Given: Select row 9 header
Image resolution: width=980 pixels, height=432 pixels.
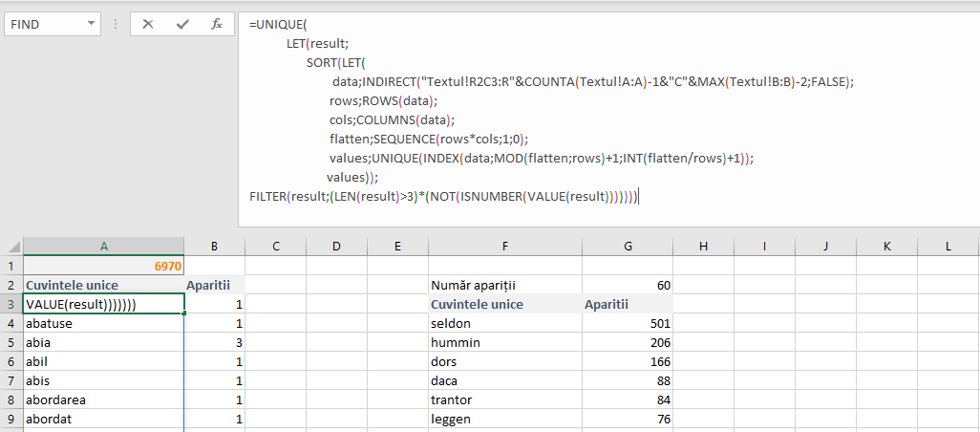Looking at the screenshot, I should pyautogui.click(x=11, y=419).
